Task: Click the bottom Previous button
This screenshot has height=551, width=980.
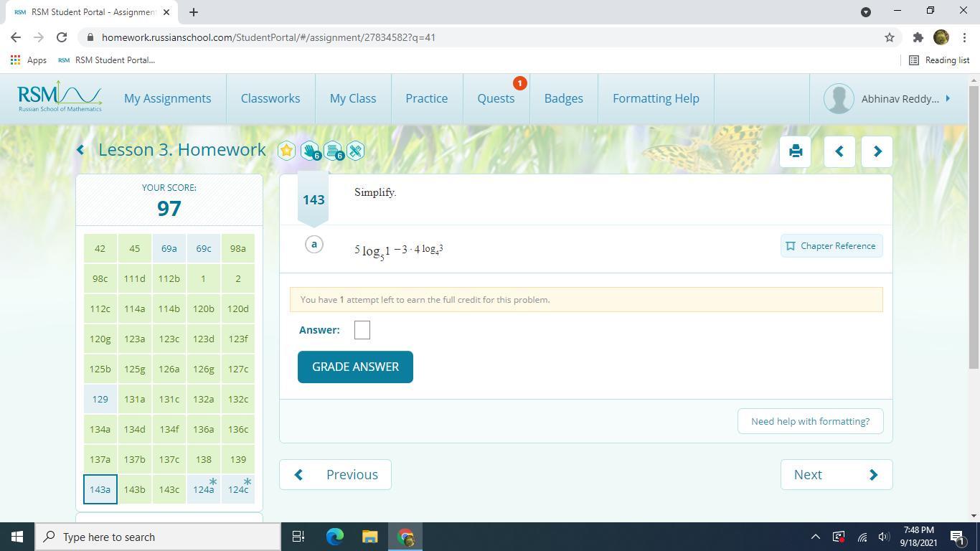Action: pos(335,474)
